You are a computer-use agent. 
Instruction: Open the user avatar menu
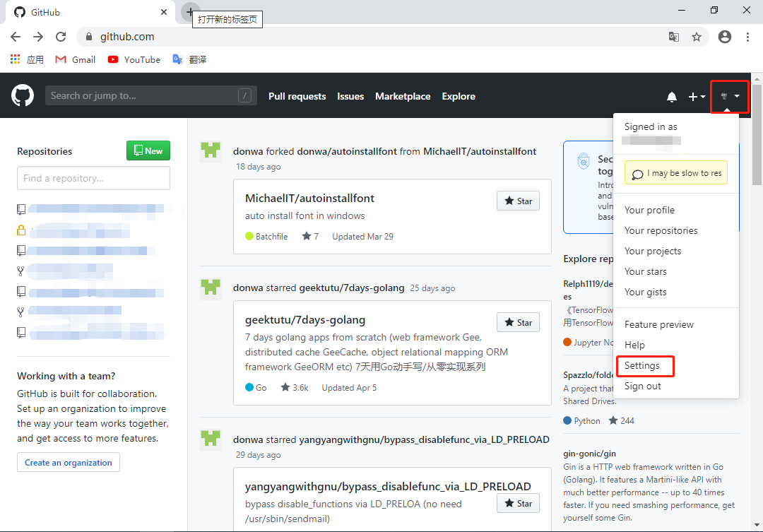(x=729, y=96)
